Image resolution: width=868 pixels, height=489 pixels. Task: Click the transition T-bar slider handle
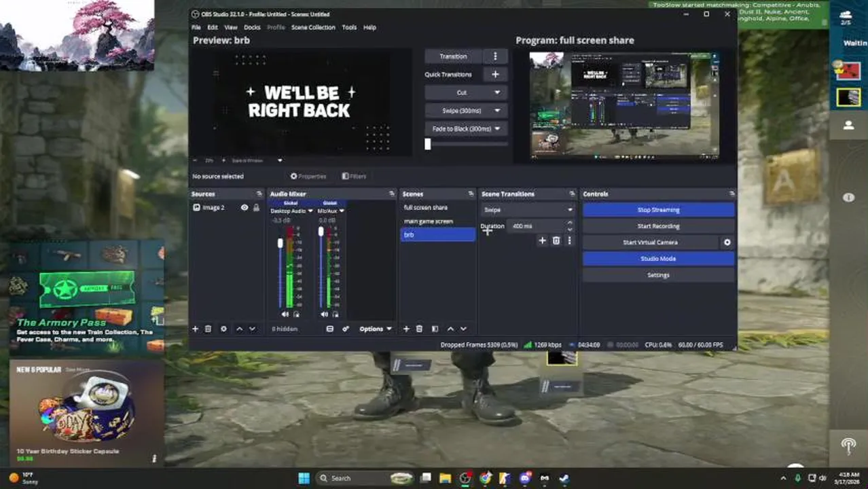pos(427,144)
